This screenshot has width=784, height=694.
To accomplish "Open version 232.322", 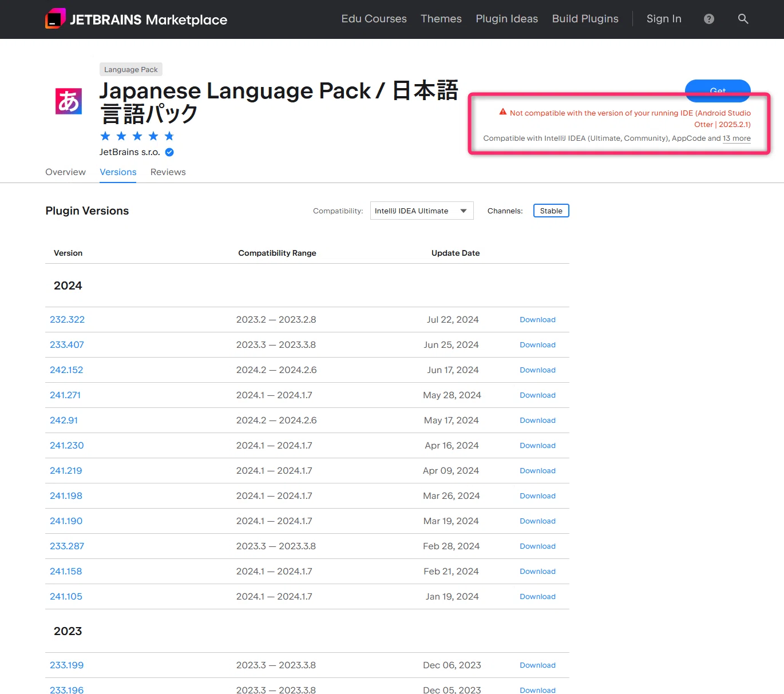I will tap(67, 320).
